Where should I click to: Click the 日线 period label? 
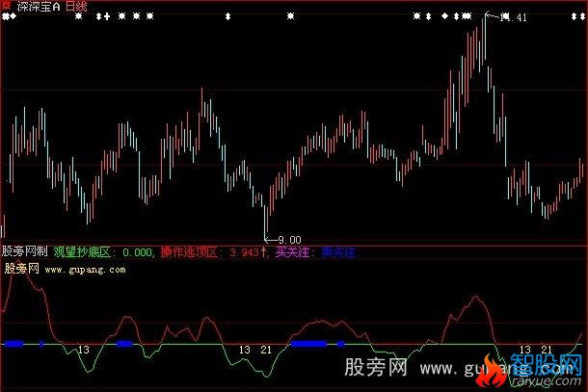76,7
